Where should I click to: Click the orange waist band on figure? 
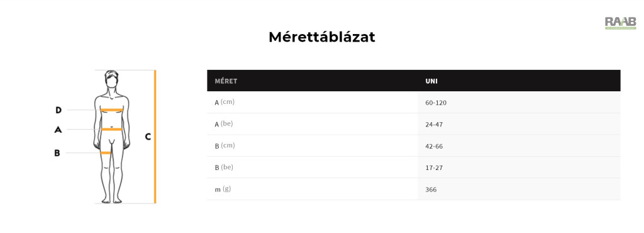[112, 129]
